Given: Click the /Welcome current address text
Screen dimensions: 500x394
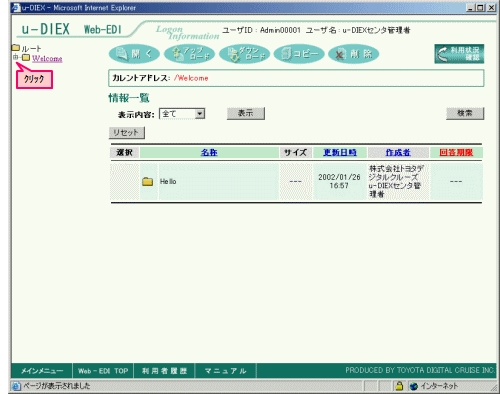Looking at the screenshot, I should tap(191, 78).
